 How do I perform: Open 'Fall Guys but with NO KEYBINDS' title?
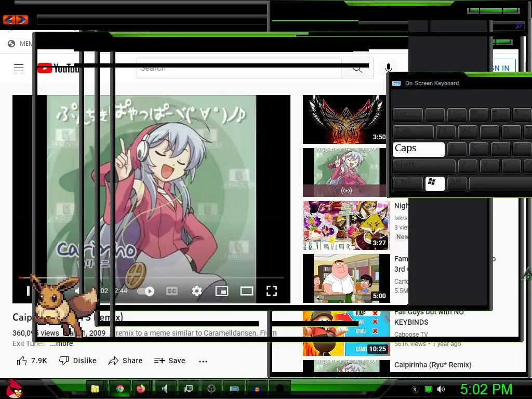[429, 317]
